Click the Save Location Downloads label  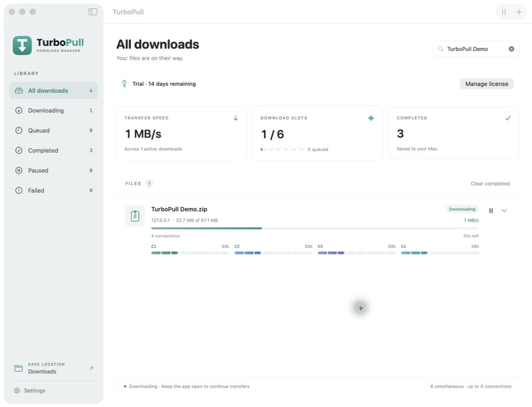tap(46, 368)
